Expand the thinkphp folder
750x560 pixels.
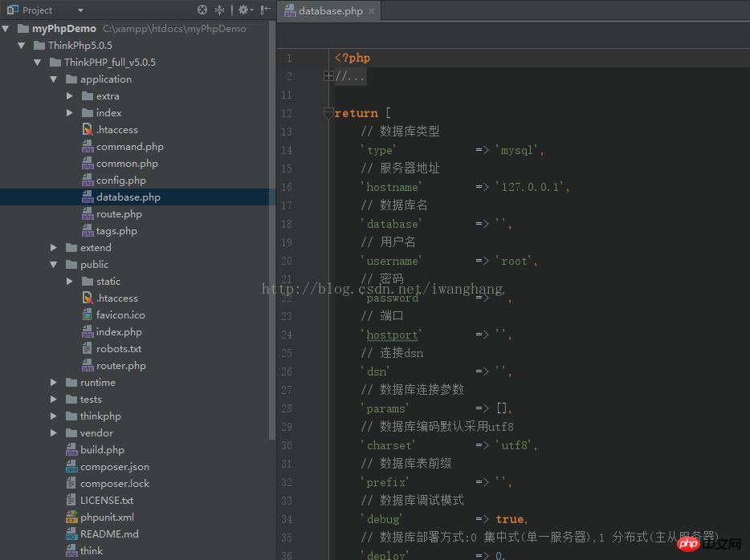pos(54,416)
